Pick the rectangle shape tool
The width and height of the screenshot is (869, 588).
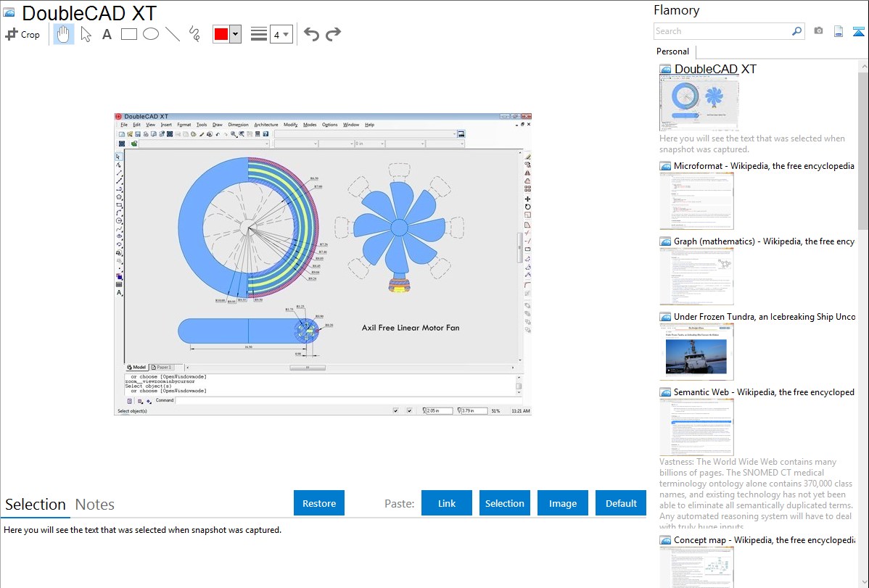[x=128, y=34]
